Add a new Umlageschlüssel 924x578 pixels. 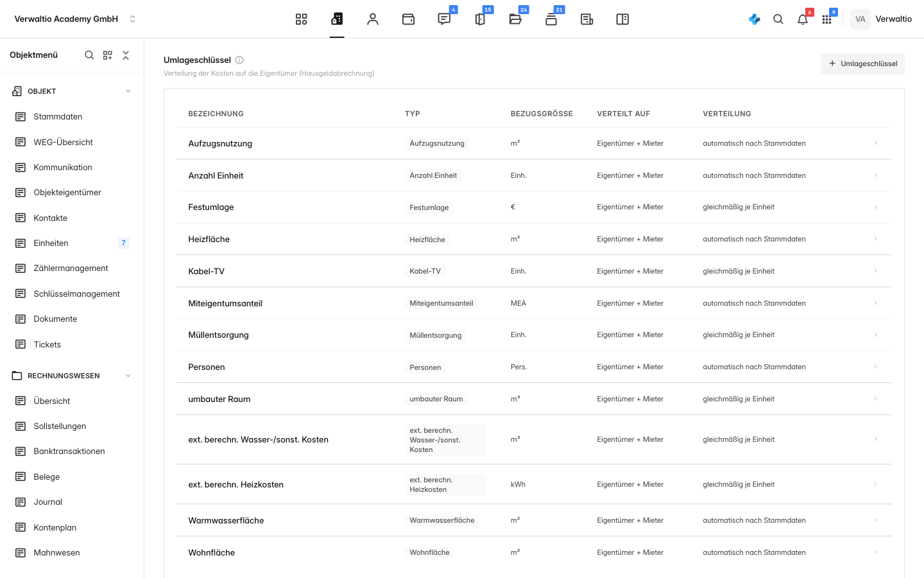[862, 64]
